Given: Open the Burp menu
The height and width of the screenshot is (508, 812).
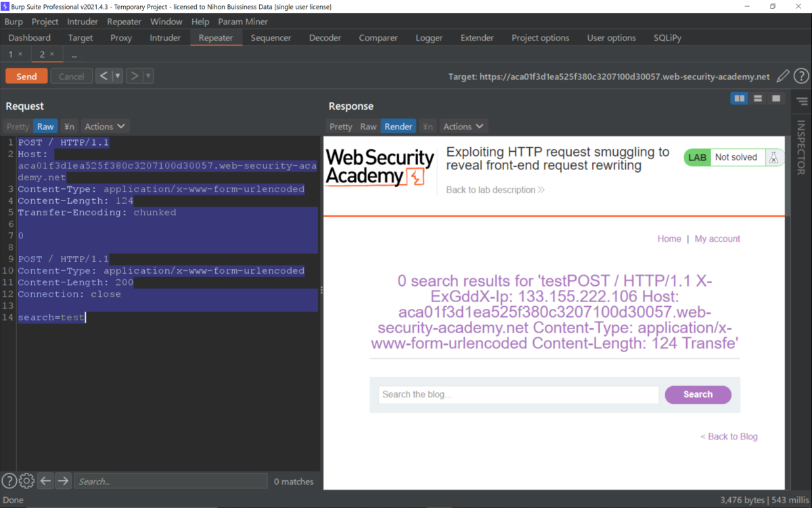Looking at the screenshot, I should click(14, 22).
